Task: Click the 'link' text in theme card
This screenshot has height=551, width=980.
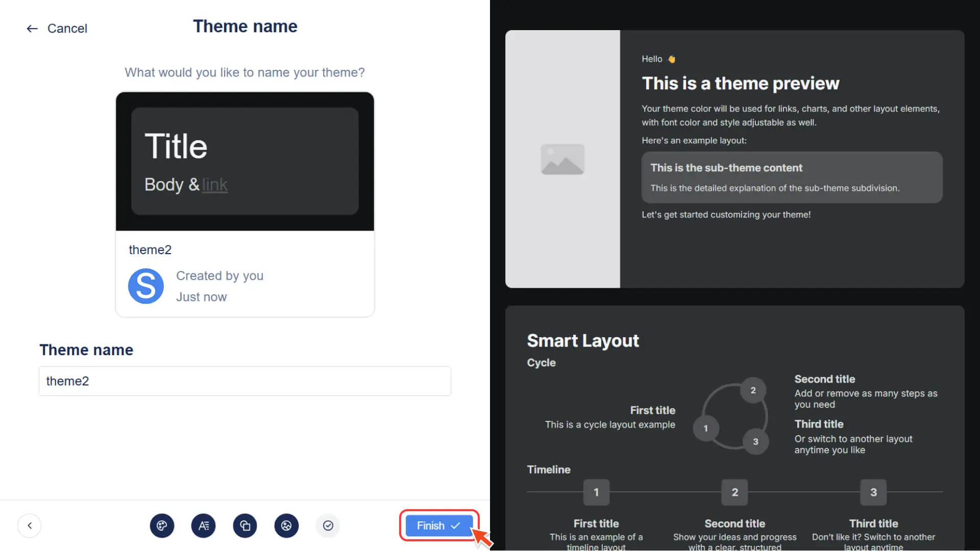Action: pyautogui.click(x=215, y=185)
